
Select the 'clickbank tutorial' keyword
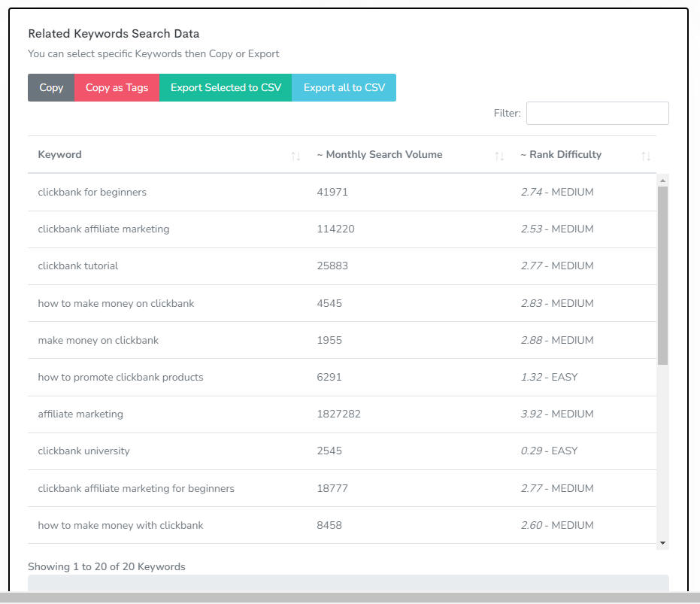pyautogui.click(x=78, y=266)
